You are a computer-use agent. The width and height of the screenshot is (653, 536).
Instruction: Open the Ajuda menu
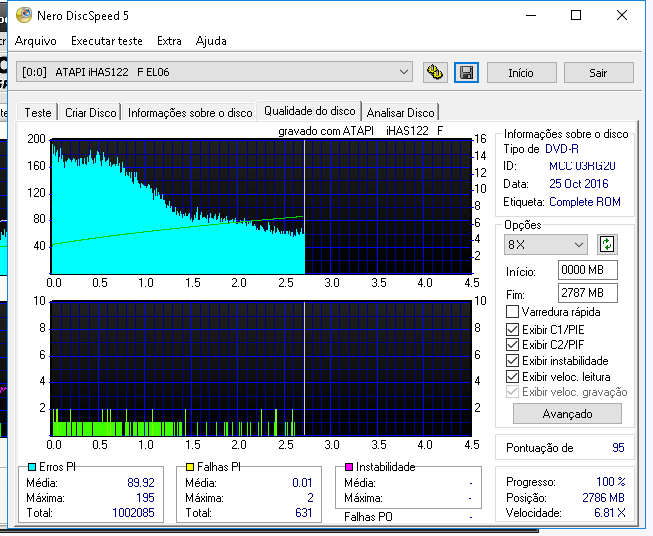211,41
